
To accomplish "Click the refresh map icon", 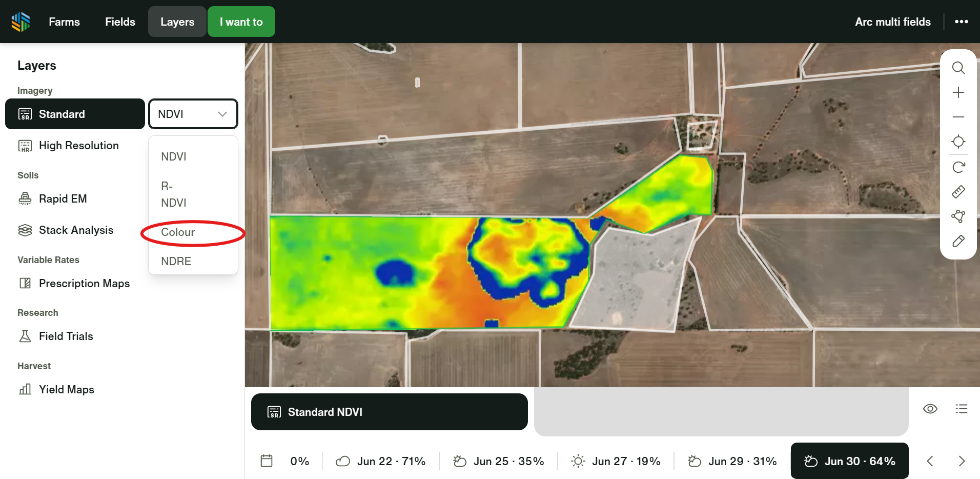I will point(958,167).
